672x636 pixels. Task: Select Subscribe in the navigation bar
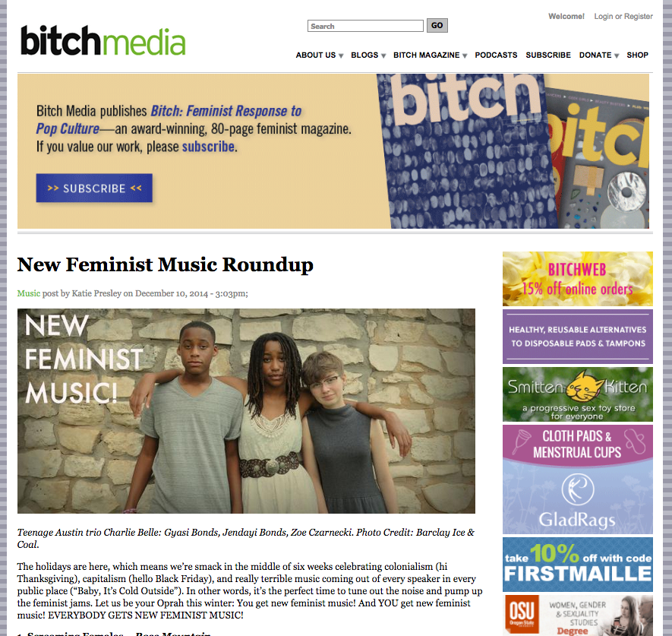point(548,55)
